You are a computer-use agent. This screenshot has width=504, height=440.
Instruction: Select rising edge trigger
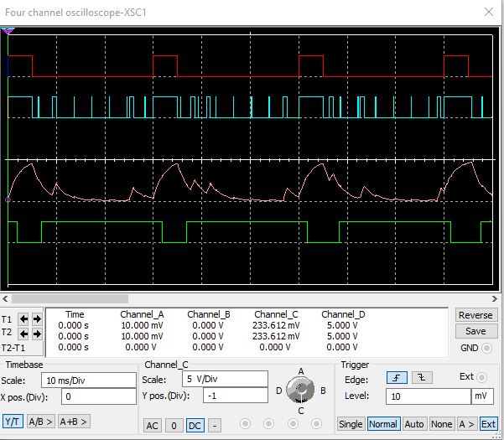click(397, 378)
